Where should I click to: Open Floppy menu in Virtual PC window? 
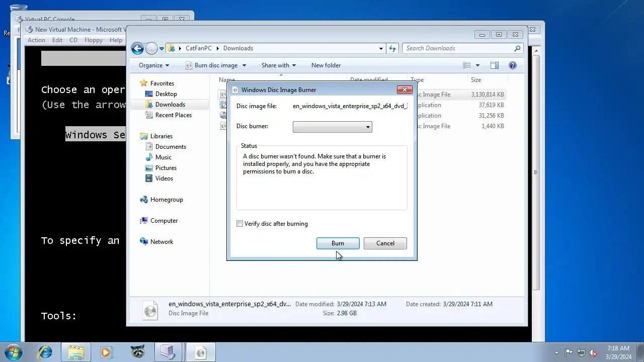(x=94, y=40)
